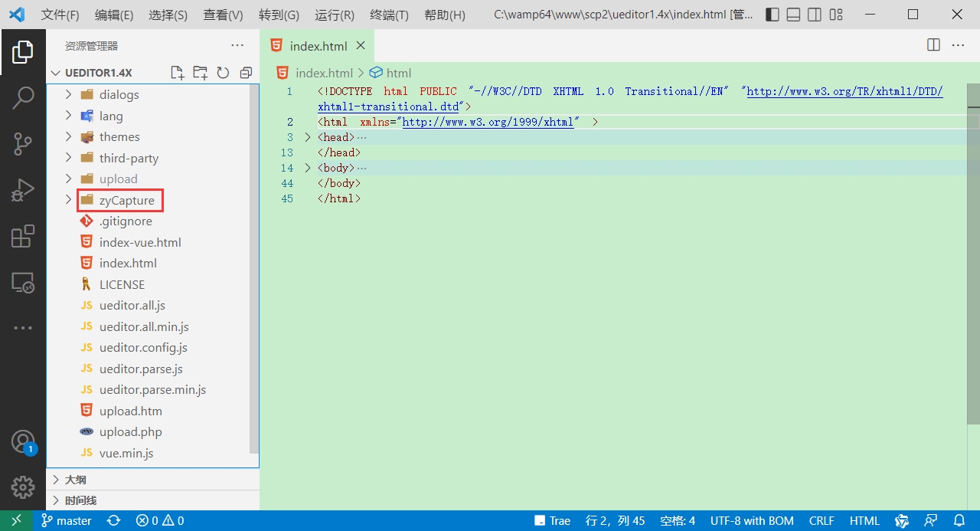Screen dimensions: 980x531
Task: Collapse the UEDITOR1.4X explorer section
Action: 55,73
